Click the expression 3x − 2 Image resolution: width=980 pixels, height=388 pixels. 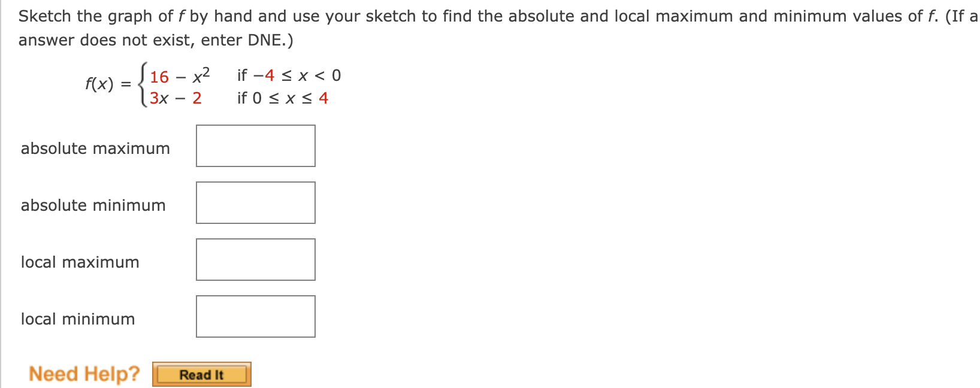[x=176, y=98]
